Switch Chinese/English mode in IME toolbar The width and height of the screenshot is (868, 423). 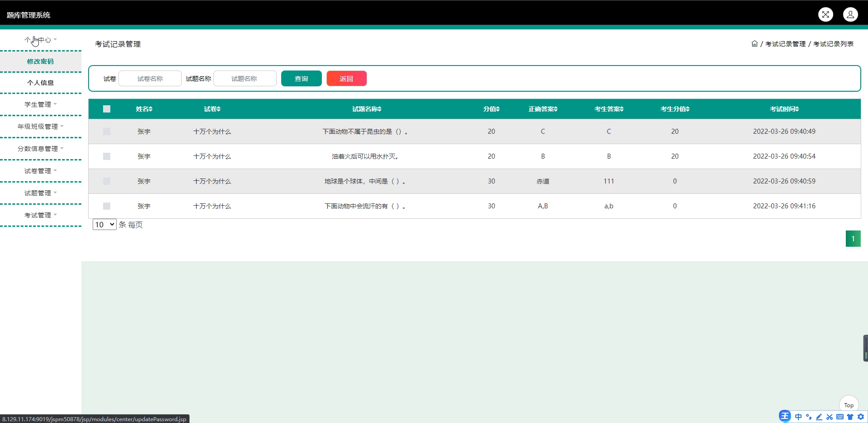pyautogui.click(x=798, y=417)
